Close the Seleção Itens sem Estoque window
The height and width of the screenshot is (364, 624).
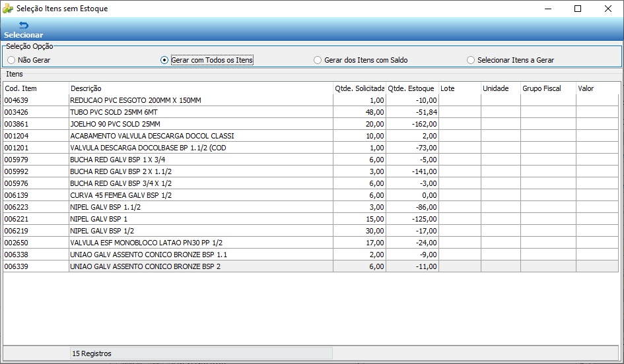608,9
